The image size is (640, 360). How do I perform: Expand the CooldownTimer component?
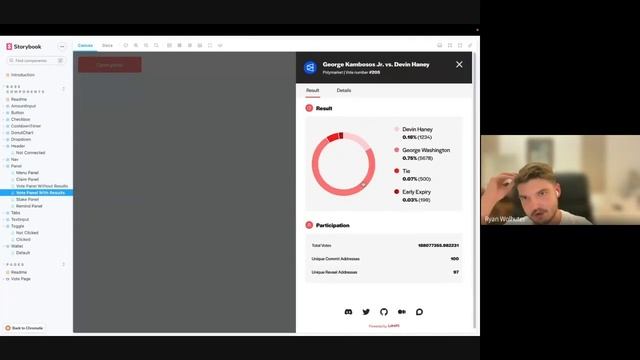coord(26,126)
